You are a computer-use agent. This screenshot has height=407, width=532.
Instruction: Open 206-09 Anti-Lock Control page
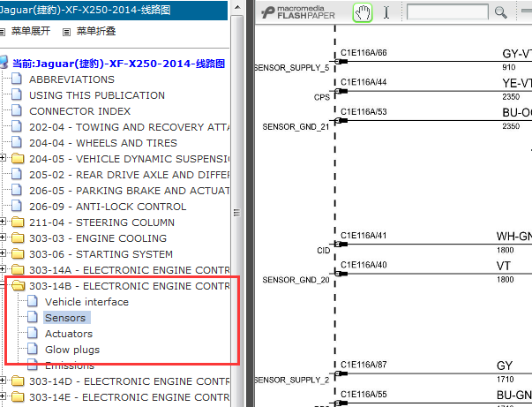108,207
